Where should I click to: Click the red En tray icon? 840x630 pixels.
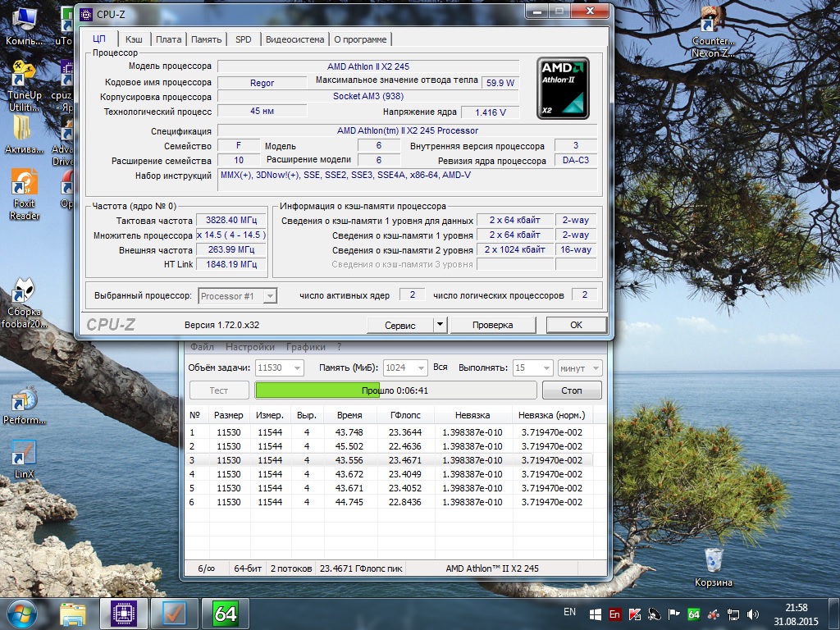pos(614,614)
